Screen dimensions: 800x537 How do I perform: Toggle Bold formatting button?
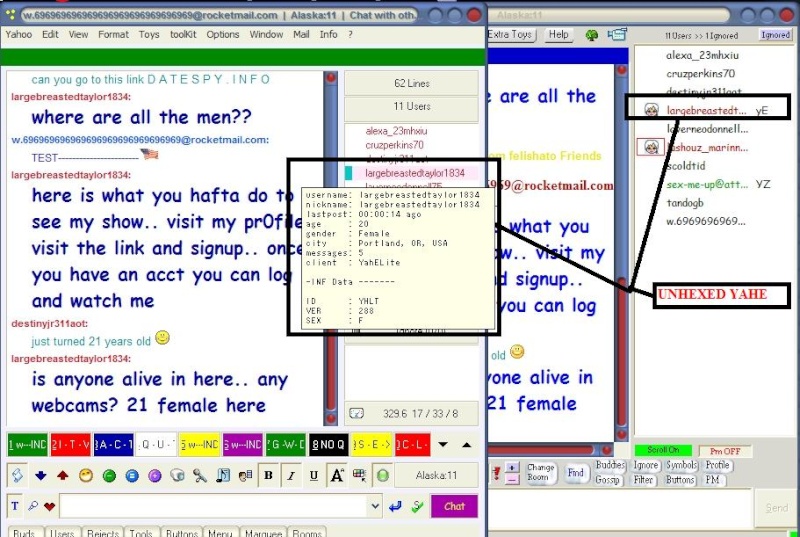(268, 475)
